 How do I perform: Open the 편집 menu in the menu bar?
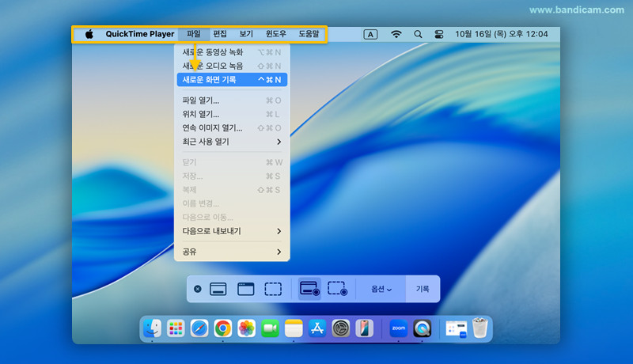coord(220,35)
